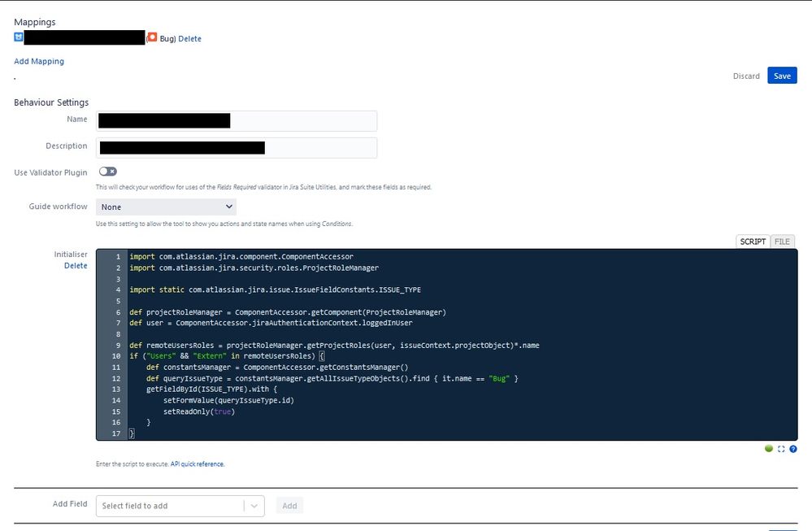Viewport: 812px width, 531px height.
Task: Click inside the Initialiser code editor
Action: coord(447,345)
